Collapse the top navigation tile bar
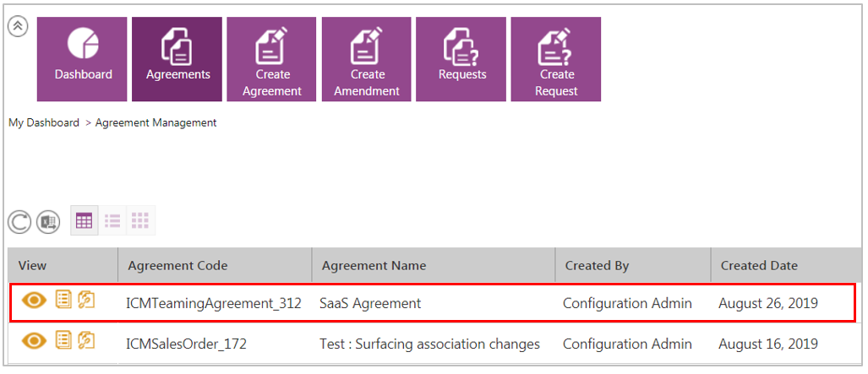Screen dimensions: 868x374 tap(18, 25)
